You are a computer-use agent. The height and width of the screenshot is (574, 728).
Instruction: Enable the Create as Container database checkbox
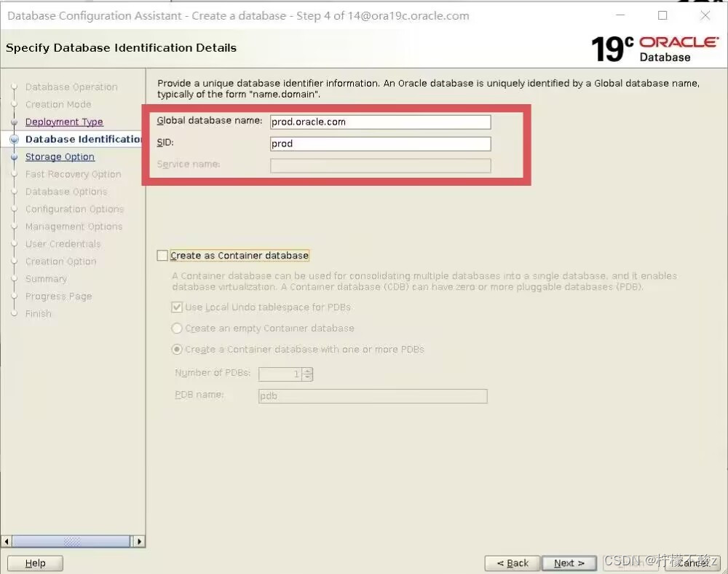pos(162,256)
